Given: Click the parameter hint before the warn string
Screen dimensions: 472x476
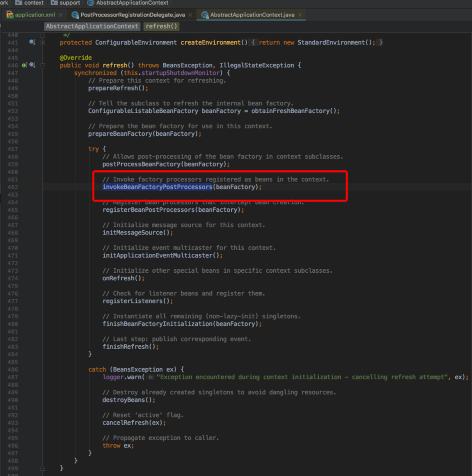Looking at the screenshot, I should (x=151, y=377).
